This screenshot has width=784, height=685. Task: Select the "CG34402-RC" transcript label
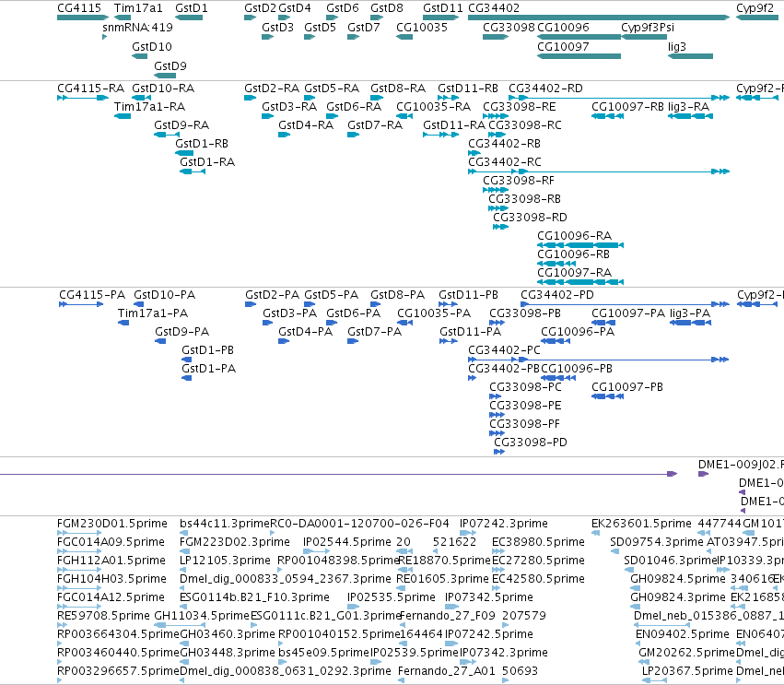tap(505, 162)
